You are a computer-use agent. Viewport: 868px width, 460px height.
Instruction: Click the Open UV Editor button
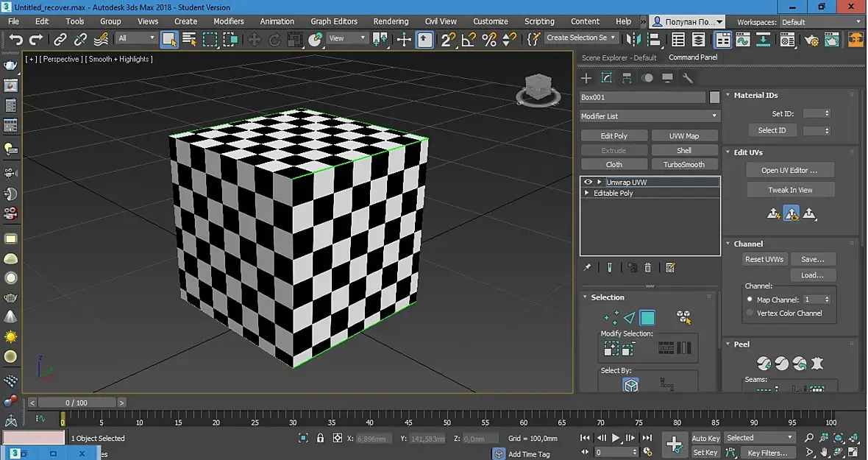click(789, 170)
